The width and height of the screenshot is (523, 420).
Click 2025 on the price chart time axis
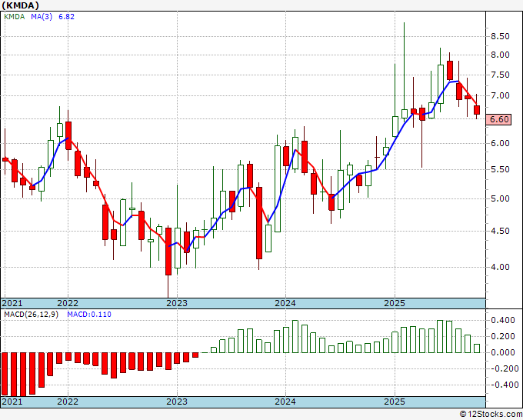tap(395, 303)
